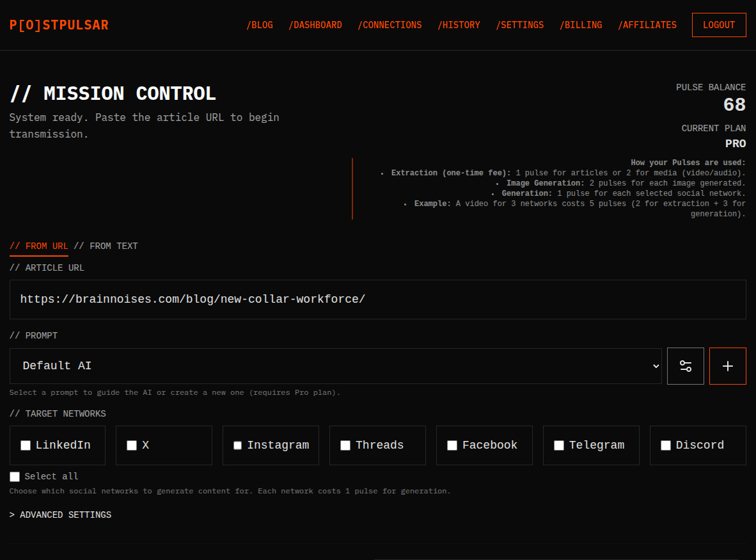756x560 pixels.
Task: Navigate to /DASHBOARD in the top menu
Action: pyautogui.click(x=315, y=25)
